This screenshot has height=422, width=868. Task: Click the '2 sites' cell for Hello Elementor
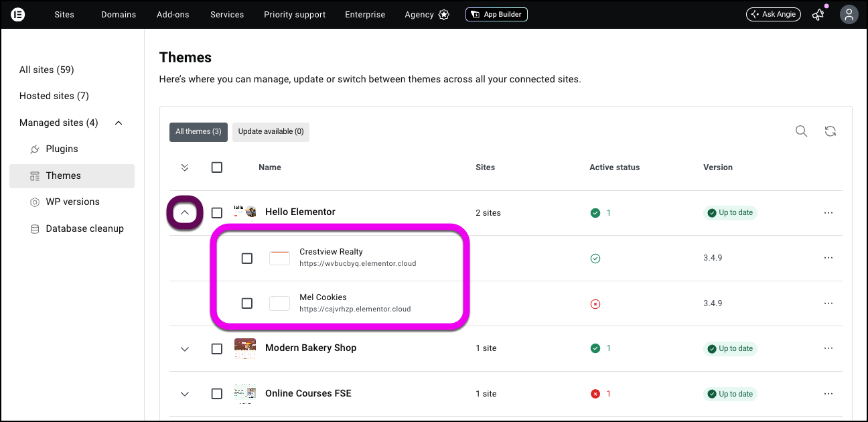(488, 213)
